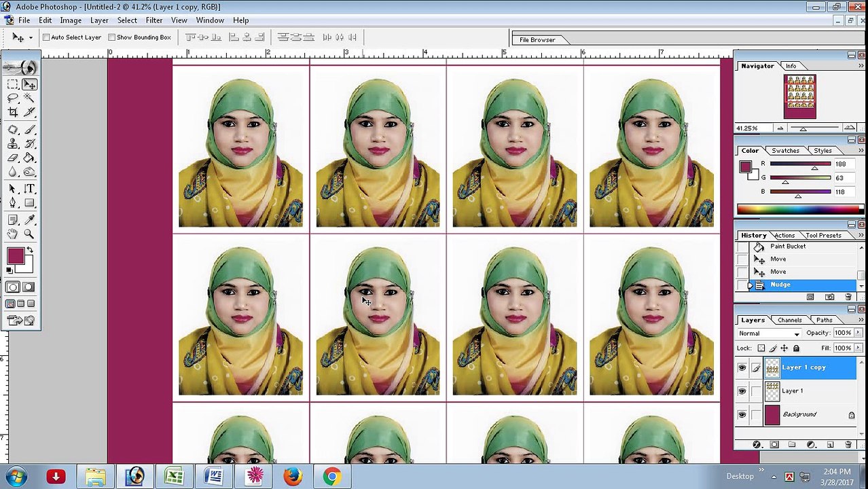Open the Image menu
The image size is (868, 489).
(71, 20)
